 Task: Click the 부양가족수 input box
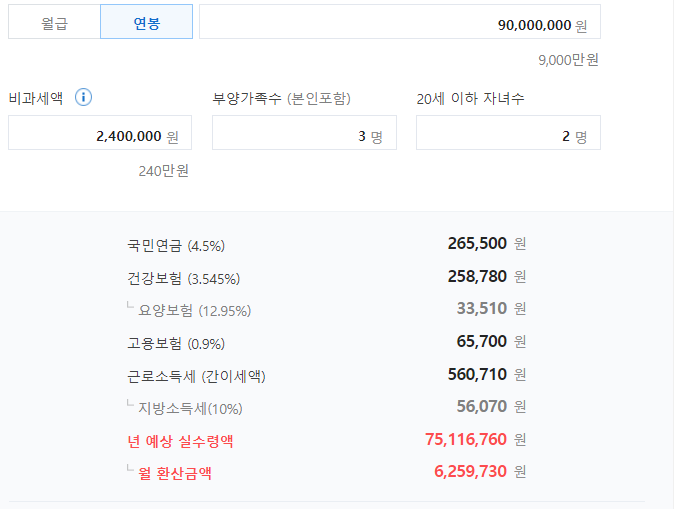(x=303, y=135)
